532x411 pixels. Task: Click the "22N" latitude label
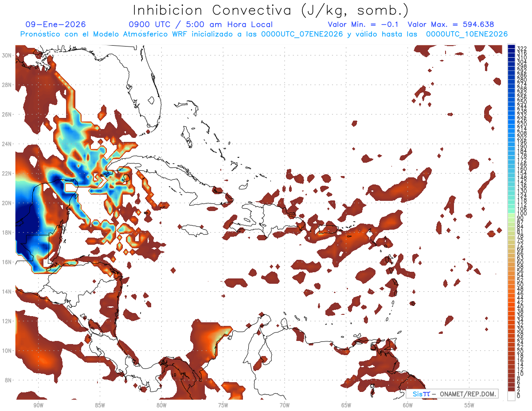[8, 173]
